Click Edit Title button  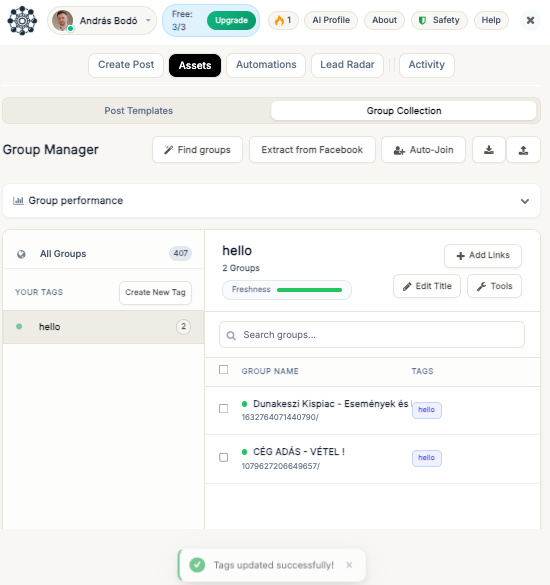coord(427,286)
